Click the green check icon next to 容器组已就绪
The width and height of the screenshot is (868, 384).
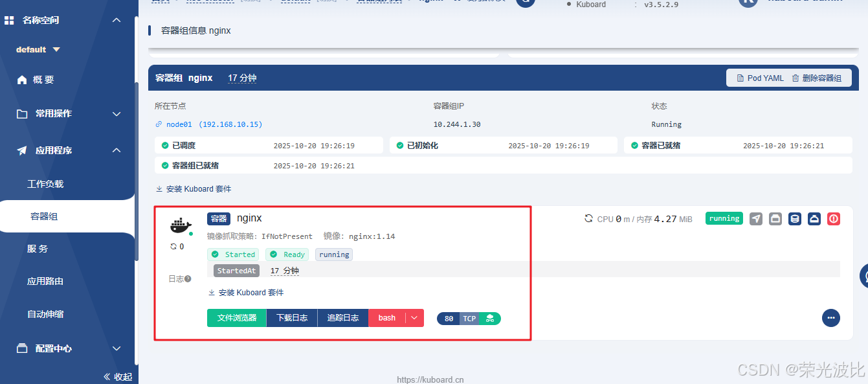(x=165, y=166)
